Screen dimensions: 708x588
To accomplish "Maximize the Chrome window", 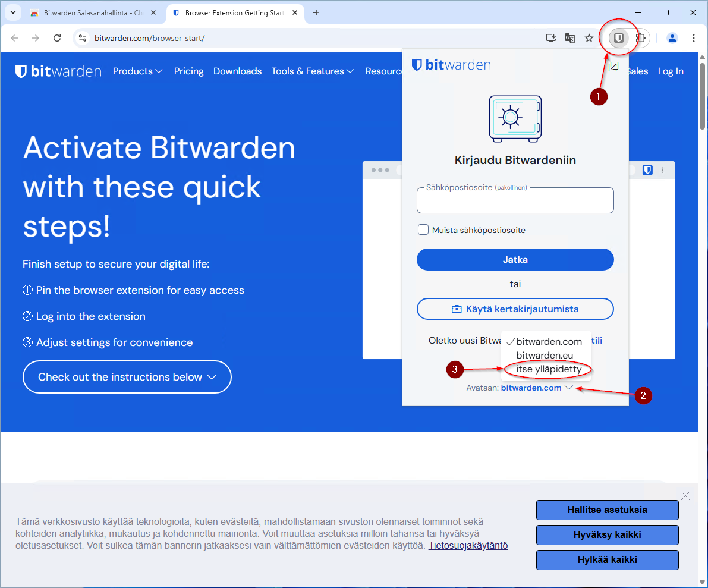I will pos(666,12).
